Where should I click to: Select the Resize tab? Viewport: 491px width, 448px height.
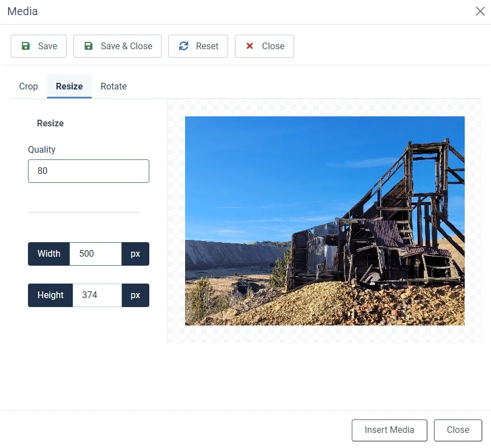pyautogui.click(x=69, y=86)
